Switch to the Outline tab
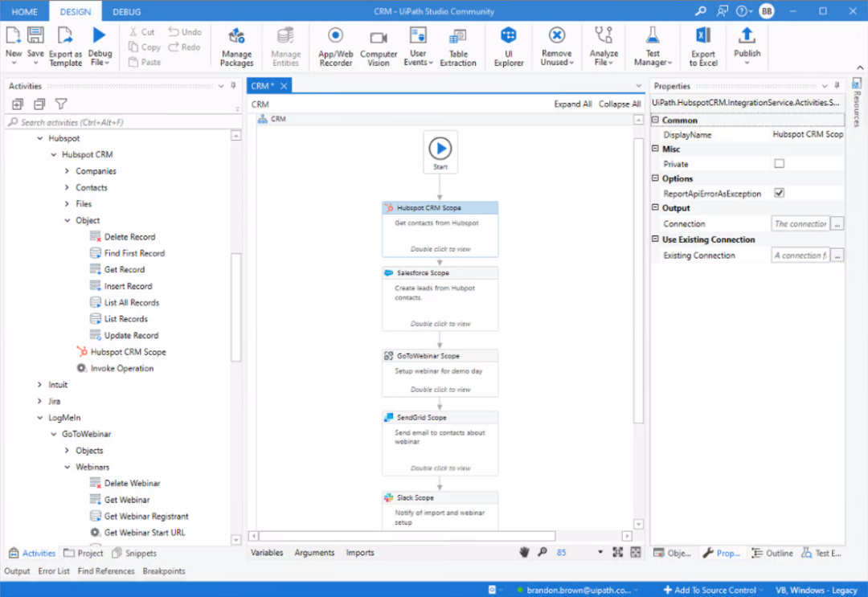This screenshot has height=597, width=868. click(772, 553)
